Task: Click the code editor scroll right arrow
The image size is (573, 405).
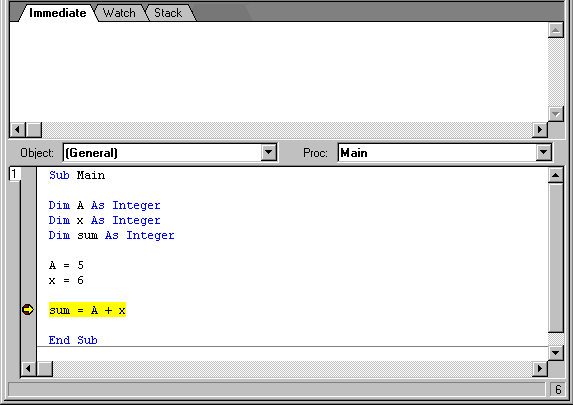Action: click(x=539, y=368)
